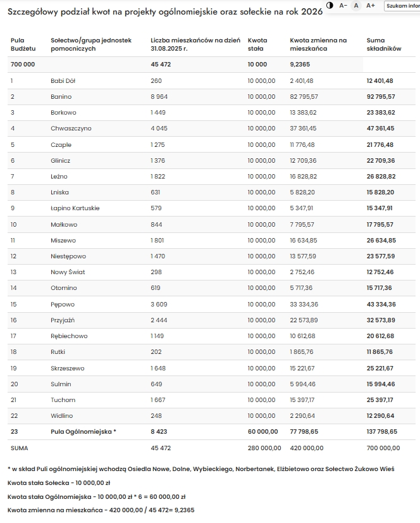
Task: Select Przyjaźń's total '32 573,89'
Action: point(381,320)
